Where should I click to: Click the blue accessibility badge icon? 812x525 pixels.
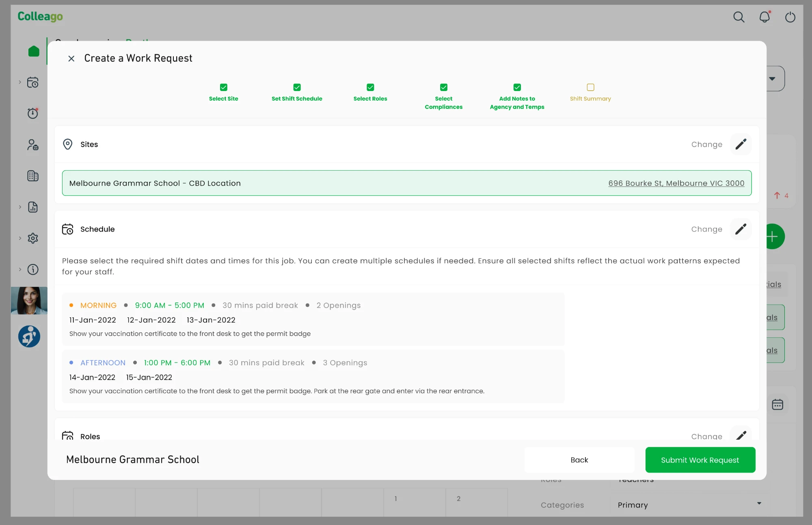(29, 336)
